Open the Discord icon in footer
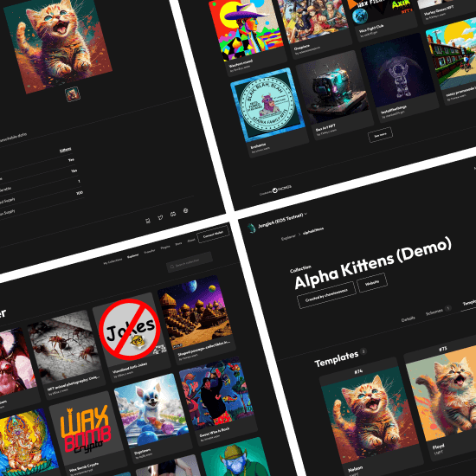Viewport: 476px width, 476px height. point(173,214)
